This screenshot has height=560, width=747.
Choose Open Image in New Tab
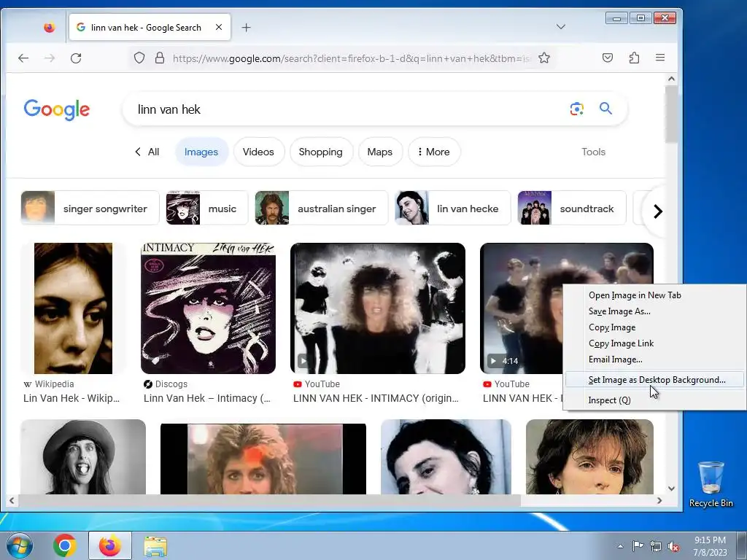click(x=634, y=295)
